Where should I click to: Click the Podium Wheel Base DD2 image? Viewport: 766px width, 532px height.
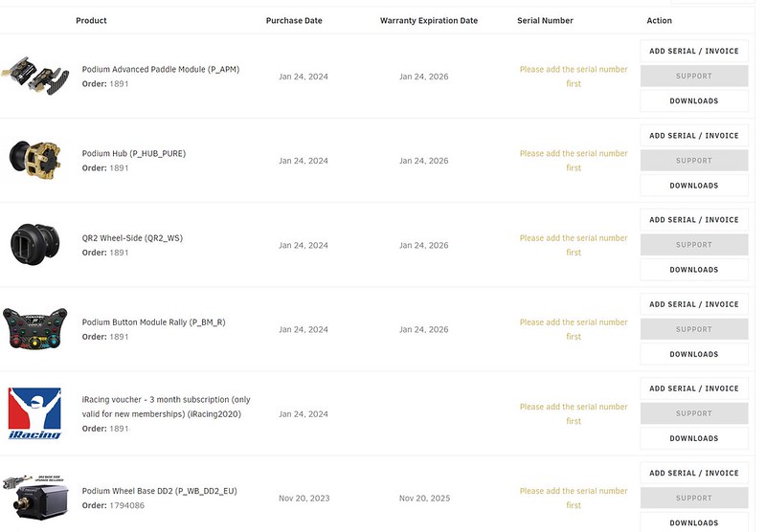point(34,497)
